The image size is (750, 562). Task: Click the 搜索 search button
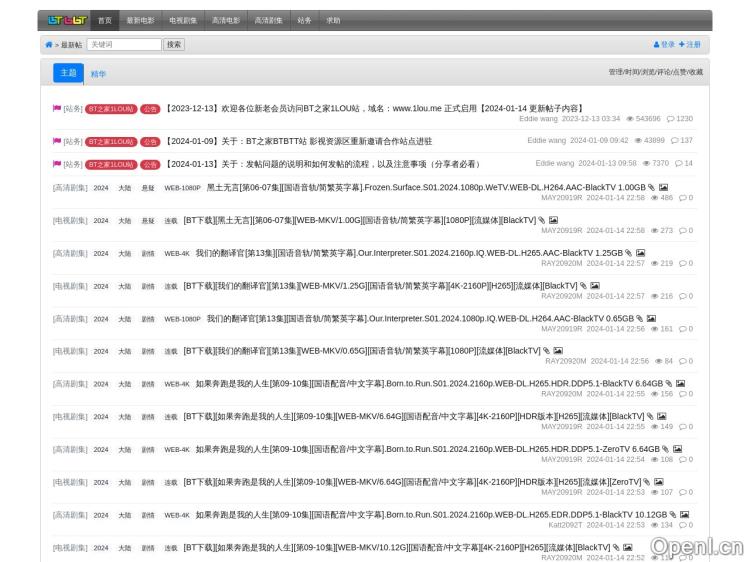coord(174,45)
